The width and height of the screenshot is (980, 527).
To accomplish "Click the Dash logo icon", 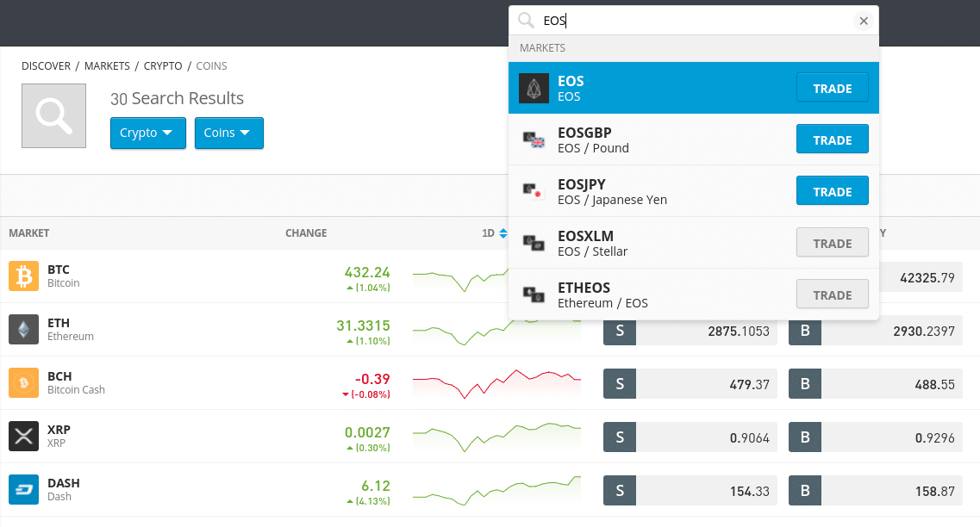I will pos(24,489).
